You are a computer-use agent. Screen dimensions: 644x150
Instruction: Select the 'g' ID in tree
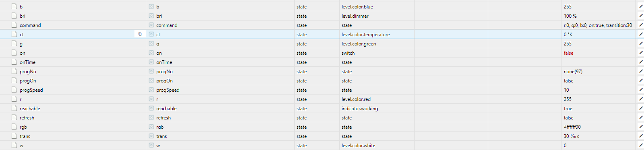point(21,44)
